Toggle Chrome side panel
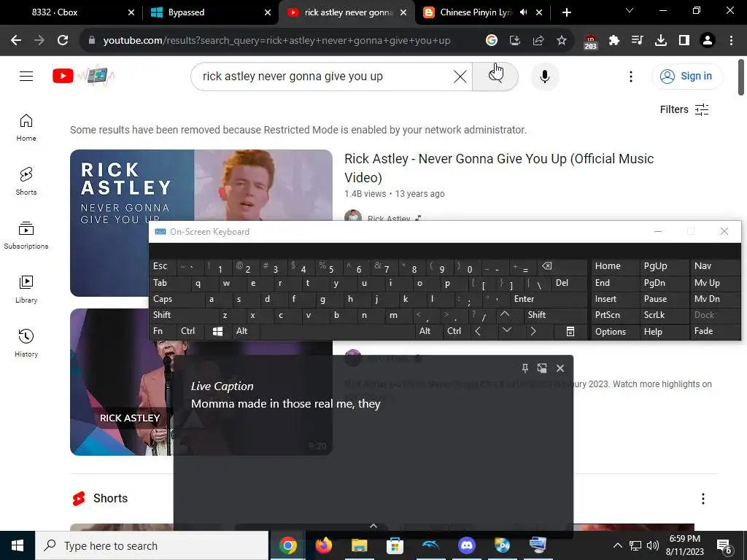 click(684, 41)
